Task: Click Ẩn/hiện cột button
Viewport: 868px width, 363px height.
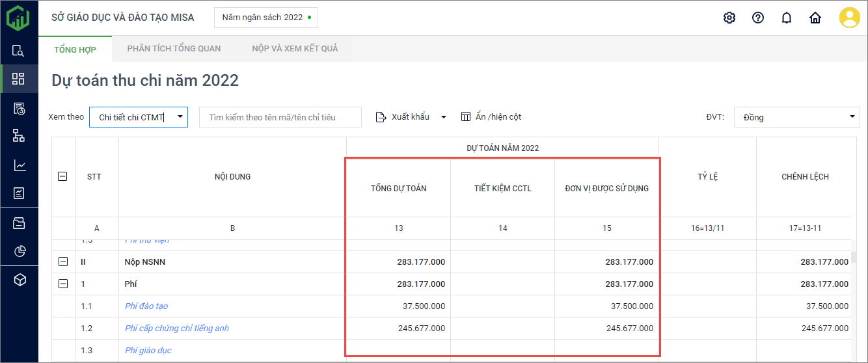Action: (x=491, y=117)
